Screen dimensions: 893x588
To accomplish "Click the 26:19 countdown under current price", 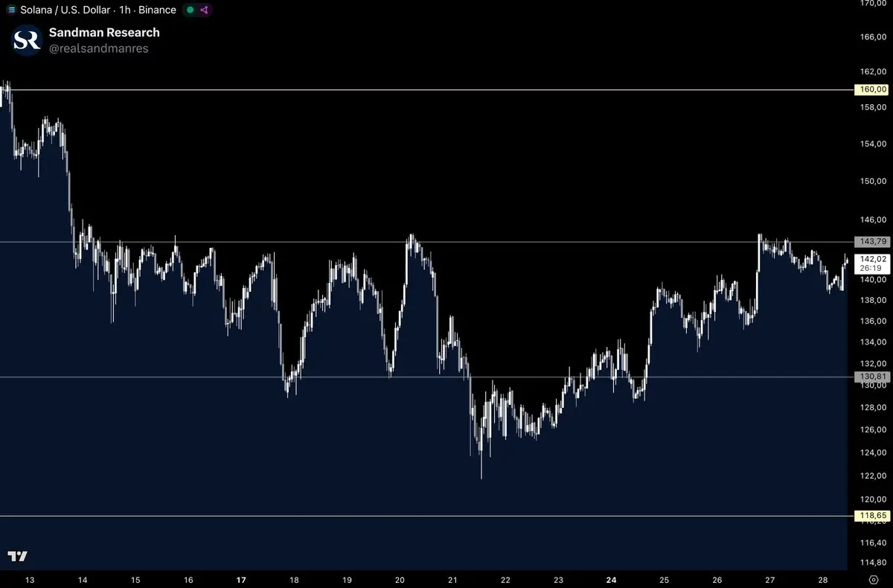I will 871,268.
